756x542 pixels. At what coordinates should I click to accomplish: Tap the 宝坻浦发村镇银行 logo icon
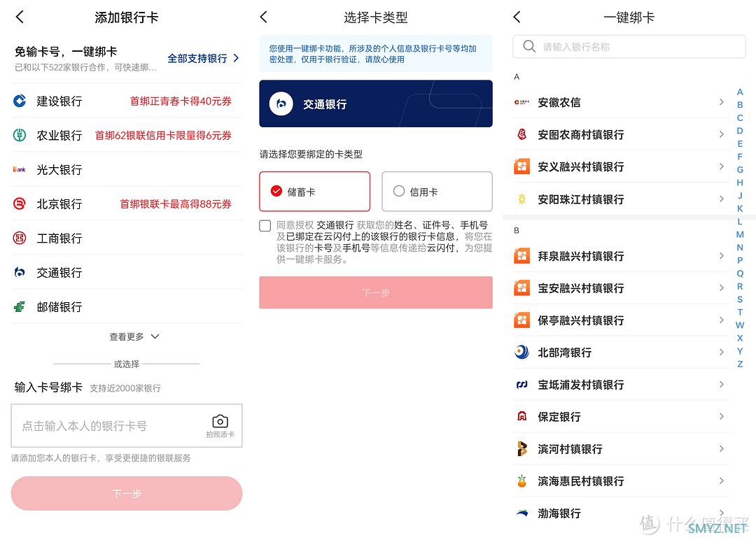pos(521,385)
